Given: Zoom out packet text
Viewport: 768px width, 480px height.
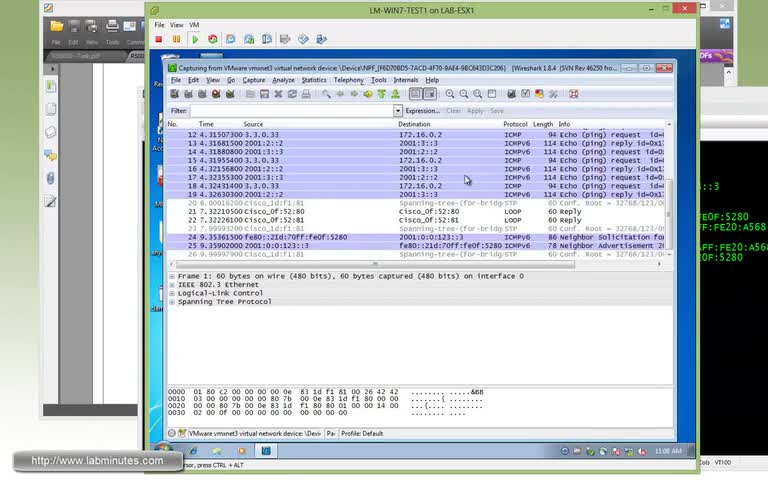Looking at the screenshot, I should [463, 94].
